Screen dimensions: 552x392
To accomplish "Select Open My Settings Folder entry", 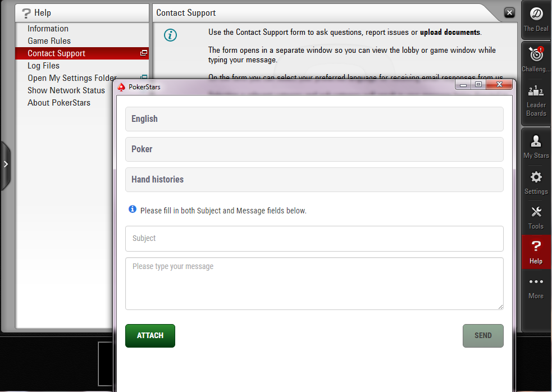I will (72, 78).
